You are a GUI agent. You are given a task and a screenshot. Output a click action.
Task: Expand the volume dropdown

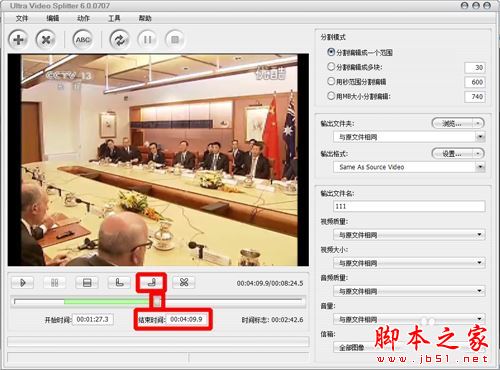pyautogui.click(x=479, y=319)
